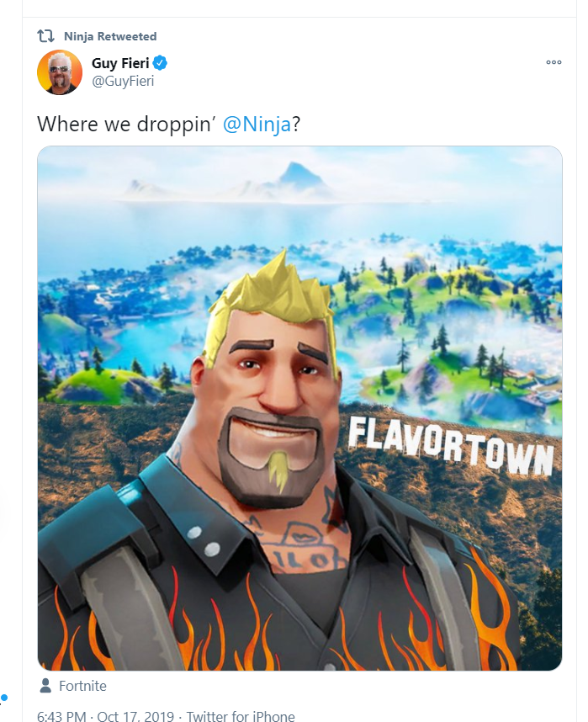Viewport: 588px width, 722px height.
Task: Click the retweet arrows icon beside Ninja Retweeted
Action: [x=45, y=36]
